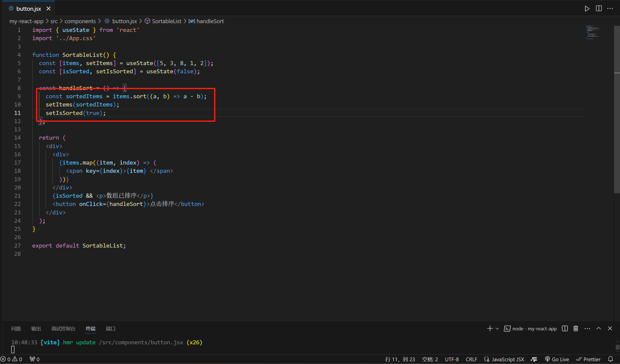Viewport: 620px width, 364px height.
Task: Click the errors and warnings indicator
Action: 11,359
